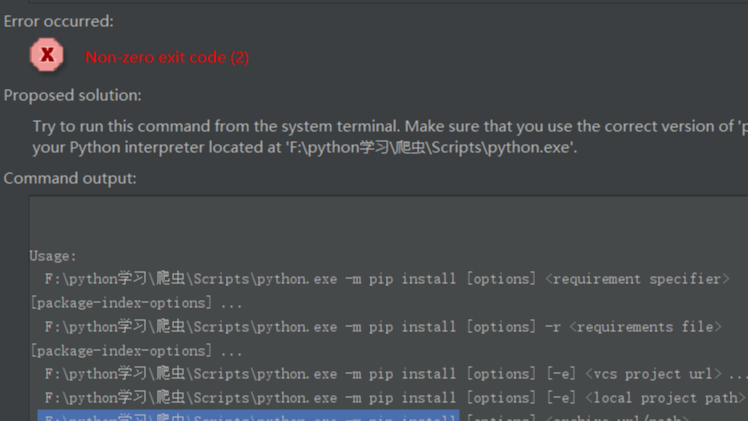Click first '[package-index-options] ...' line
Viewport: 748px width, 421px height.
click(136, 303)
